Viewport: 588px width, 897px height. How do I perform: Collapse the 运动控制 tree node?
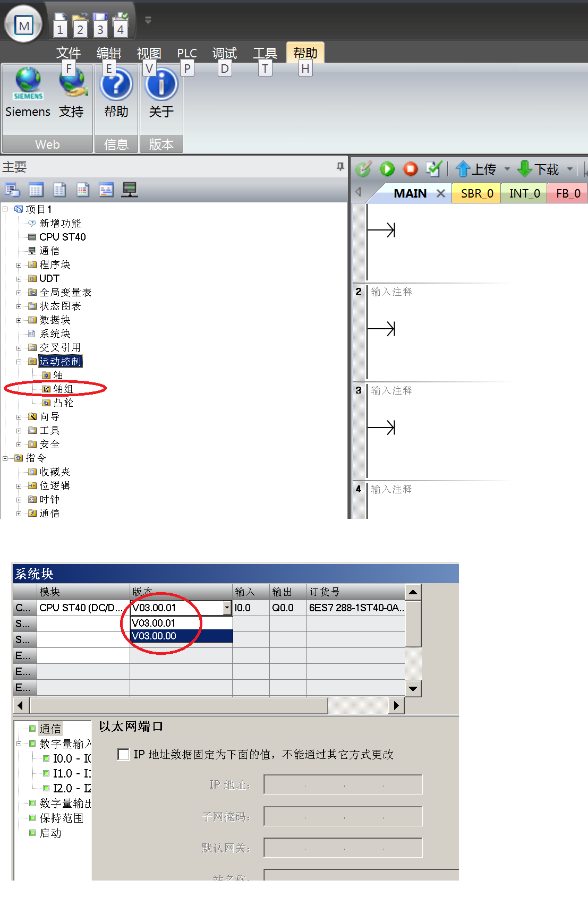click(x=19, y=362)
